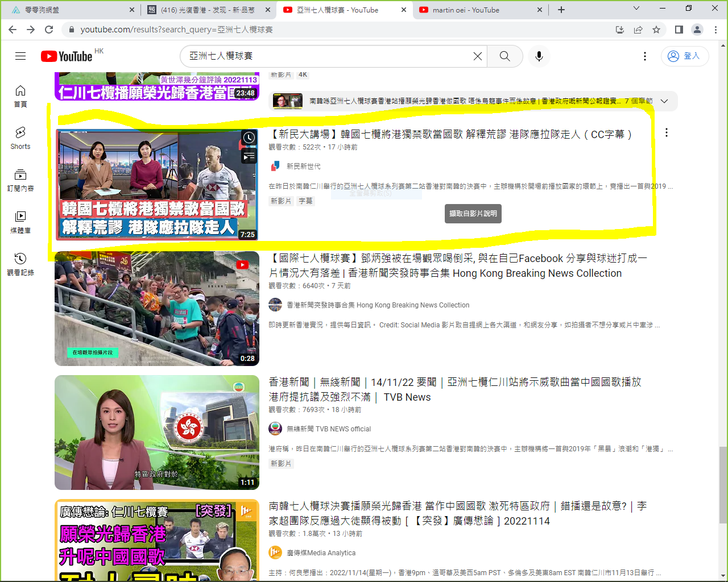Open 觀看記錄 history in sidebar
This screenshot has height=582, width=728.
pyautogui.click(x=20, y=264)
